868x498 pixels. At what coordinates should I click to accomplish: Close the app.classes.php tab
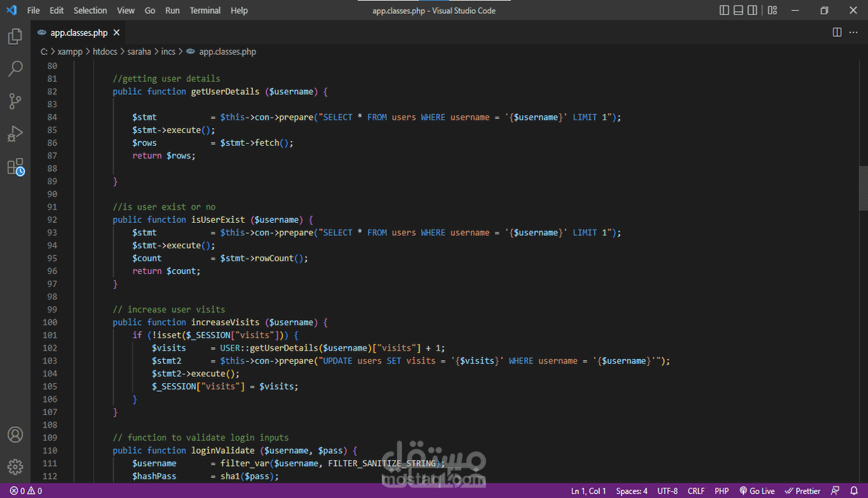pos(117,33)
